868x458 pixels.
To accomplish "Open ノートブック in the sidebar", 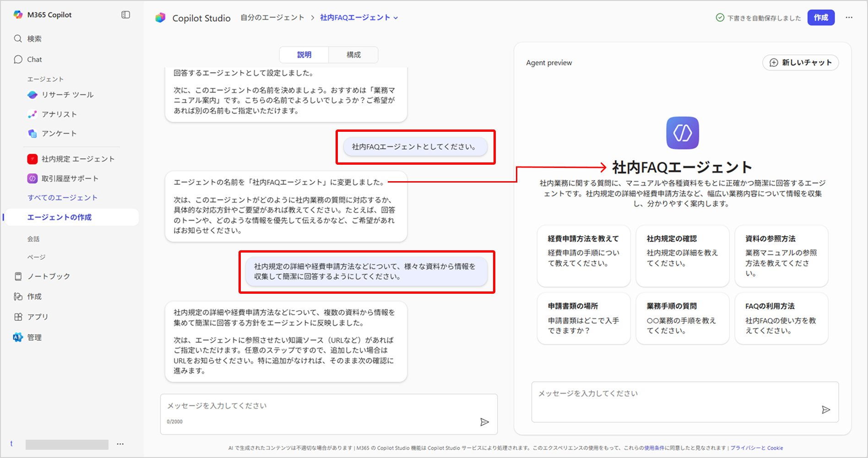I will click(49, 276).
